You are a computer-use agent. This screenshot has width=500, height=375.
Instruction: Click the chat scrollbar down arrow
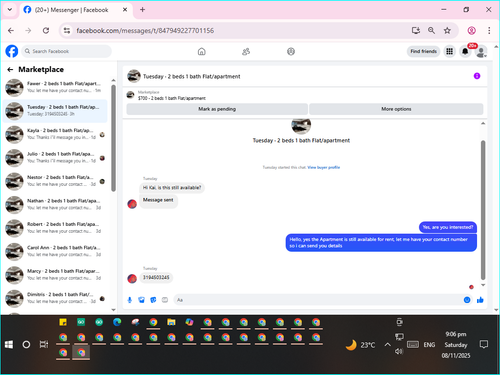(x=483, y=285)
